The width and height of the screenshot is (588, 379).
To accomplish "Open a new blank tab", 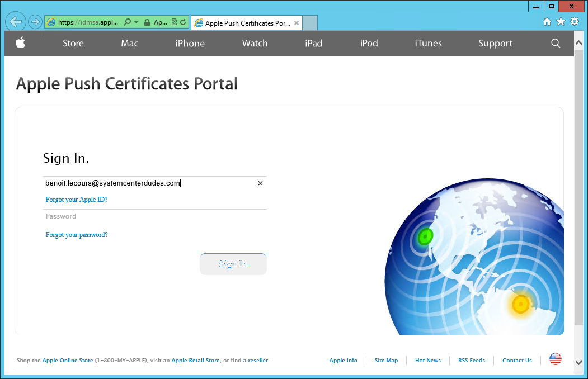I will click(x=310, y=23).
